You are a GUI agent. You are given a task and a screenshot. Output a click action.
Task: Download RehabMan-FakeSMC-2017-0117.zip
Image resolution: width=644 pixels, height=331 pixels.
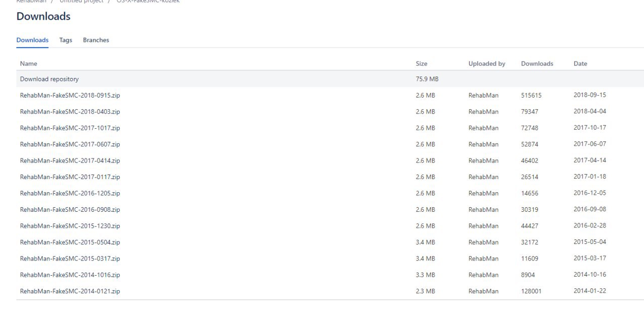click(70, 177)
